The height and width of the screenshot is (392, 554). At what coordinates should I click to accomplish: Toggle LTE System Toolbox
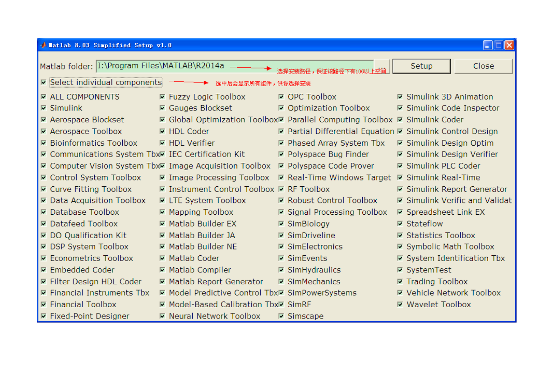click(x=162, y=201)
